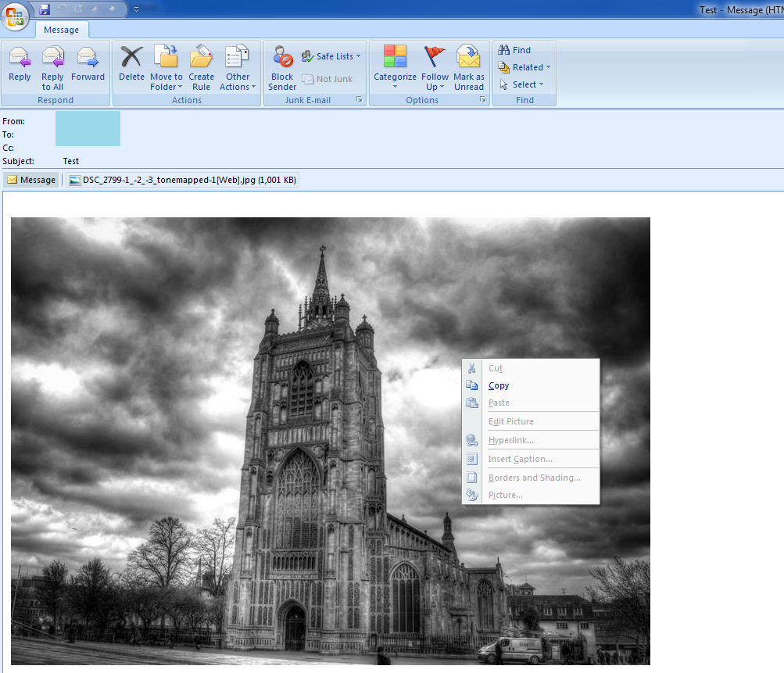784x673 pixels.
Task: Open the Junk E-mail options dialog launcher
Action: tap(359, 100)
